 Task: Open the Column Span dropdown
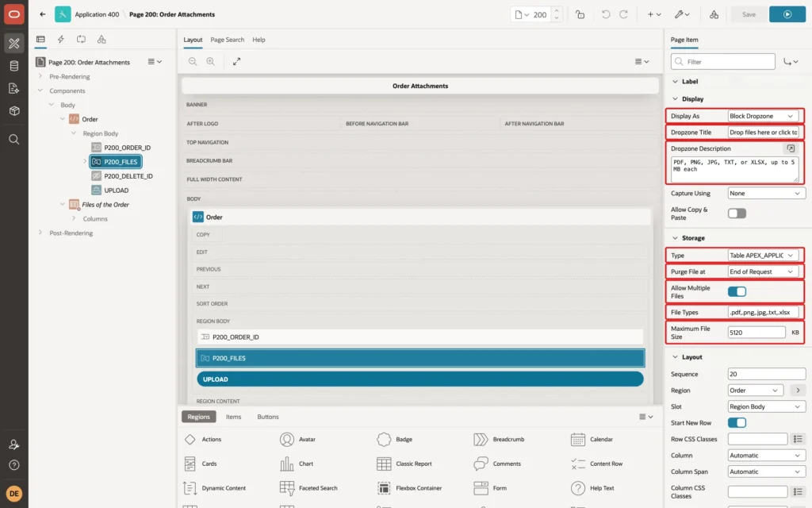[x=767, y=471]
